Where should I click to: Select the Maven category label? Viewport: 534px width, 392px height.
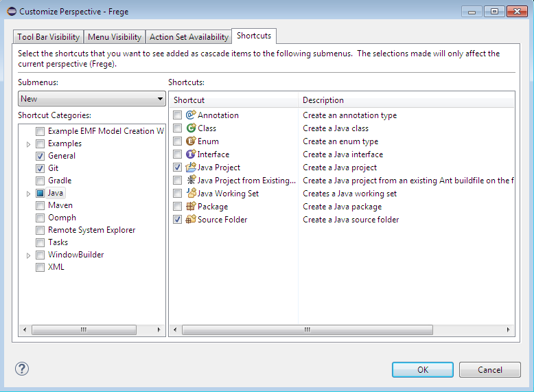coord(60,205)
